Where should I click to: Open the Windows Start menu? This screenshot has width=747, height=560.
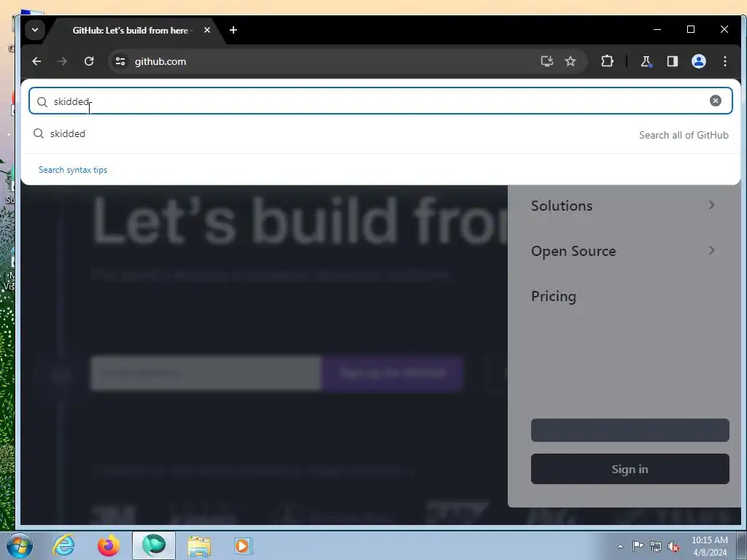point(20,545)
